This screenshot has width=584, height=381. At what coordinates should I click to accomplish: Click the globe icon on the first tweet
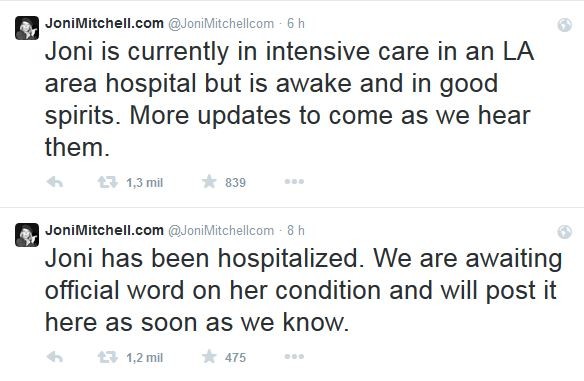[565, 25]
